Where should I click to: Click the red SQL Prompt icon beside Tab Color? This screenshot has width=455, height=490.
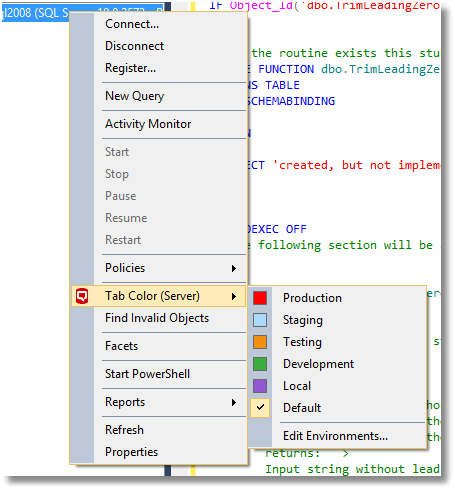[82, 296]
